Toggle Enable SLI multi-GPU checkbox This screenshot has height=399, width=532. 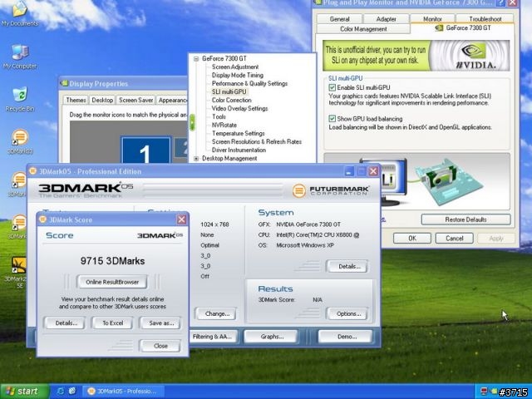[x=332, y=87]
